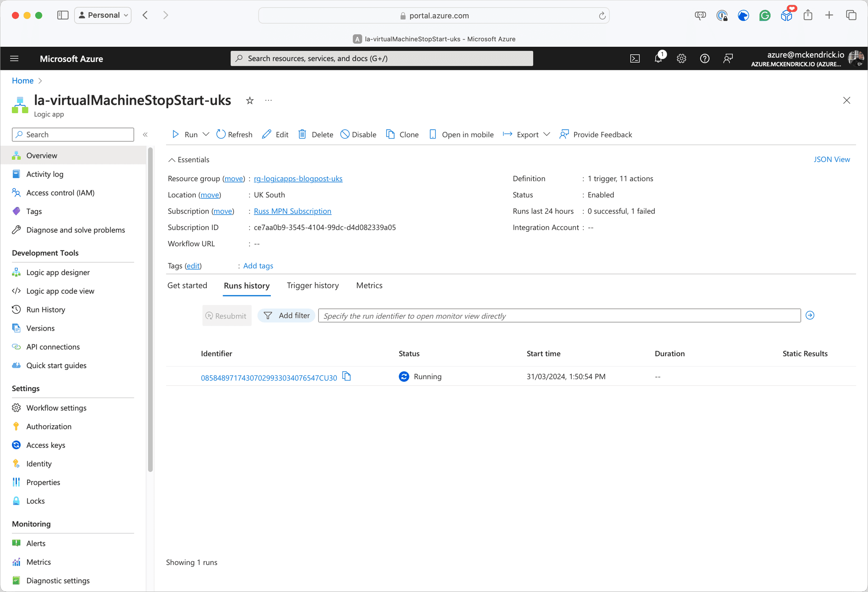Copy the run identifier to clipboard
This screenshot has width=868, height=592.
tap(347, 376)
